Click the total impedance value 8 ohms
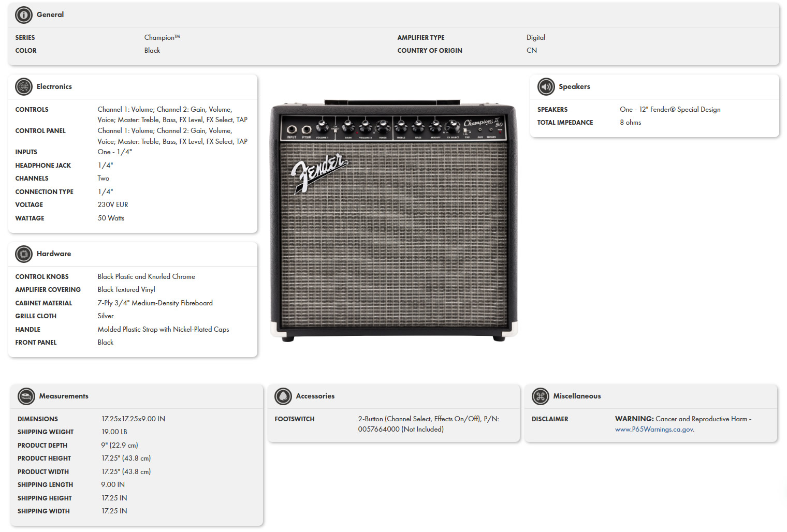Screen dimensions: 787x532 point(631,122)
